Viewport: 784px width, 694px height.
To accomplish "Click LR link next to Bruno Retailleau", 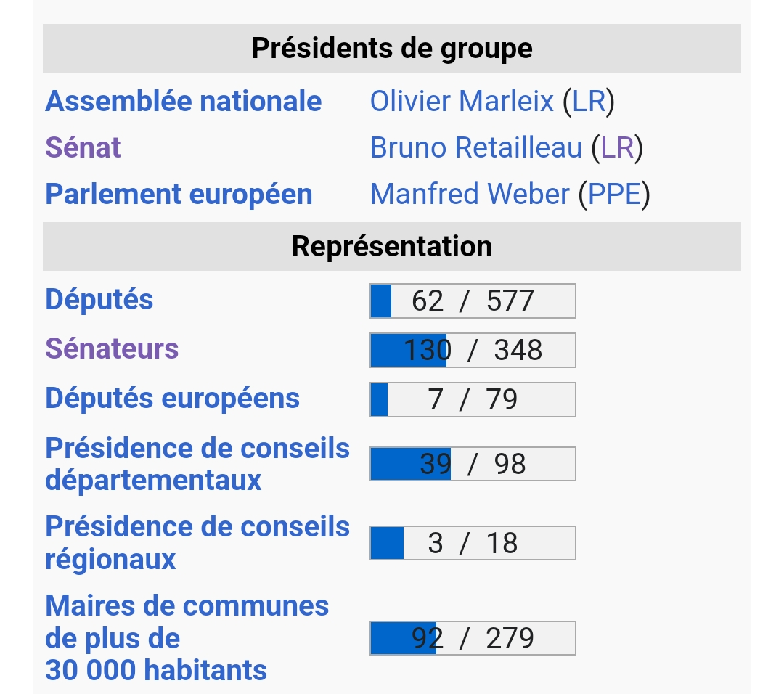I will point(617,147).
